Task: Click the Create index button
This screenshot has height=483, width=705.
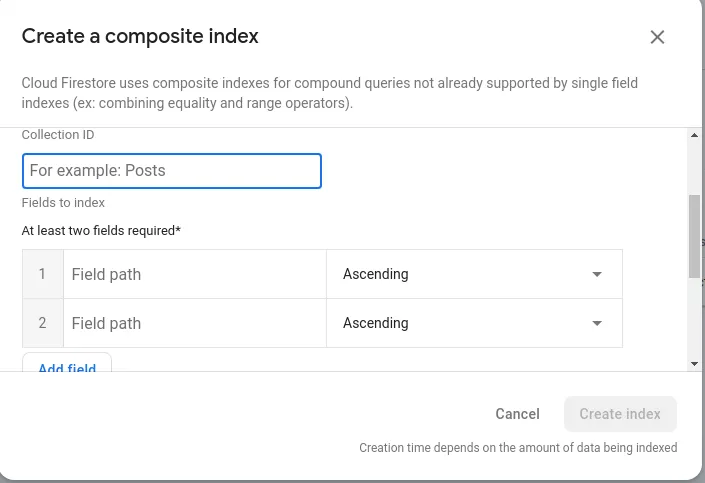Action: coord(620,414)
